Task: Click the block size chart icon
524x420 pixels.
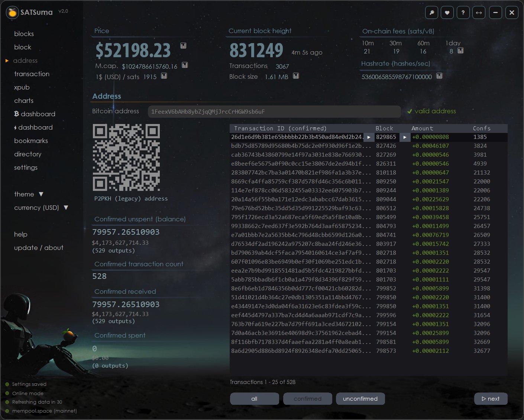Action: coord(296,76)
